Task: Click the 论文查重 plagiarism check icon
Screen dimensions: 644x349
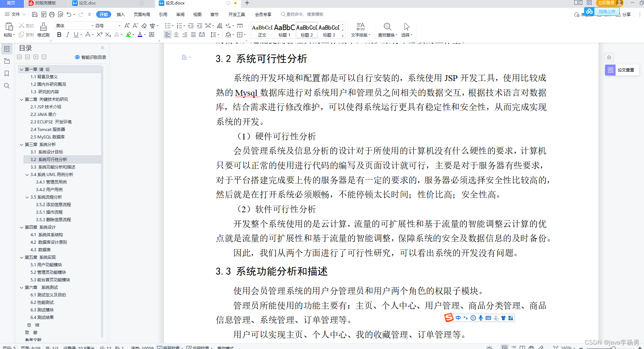Action: [610, 70]
